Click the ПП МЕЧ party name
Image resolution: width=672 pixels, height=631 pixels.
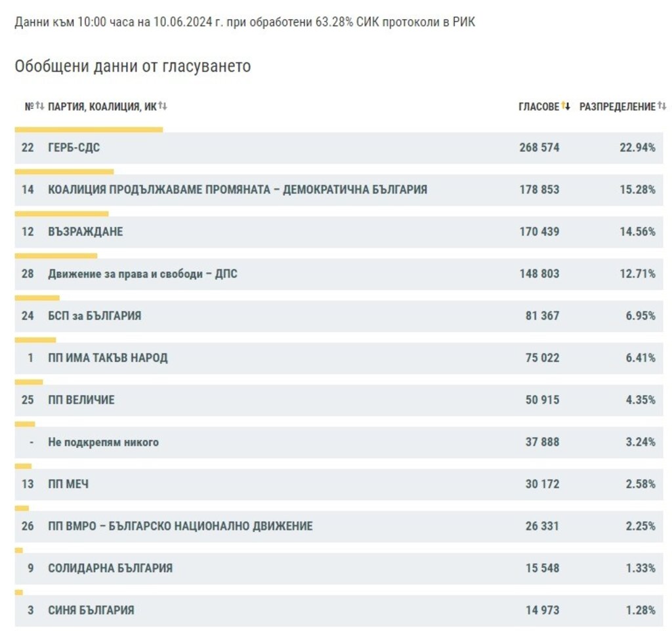[x=68, y=484]
